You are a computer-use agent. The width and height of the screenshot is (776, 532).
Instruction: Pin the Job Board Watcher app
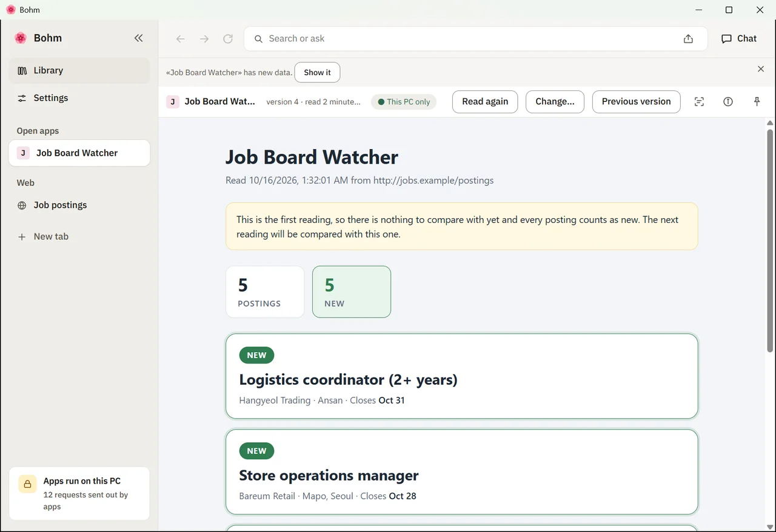tap(757, 102)
